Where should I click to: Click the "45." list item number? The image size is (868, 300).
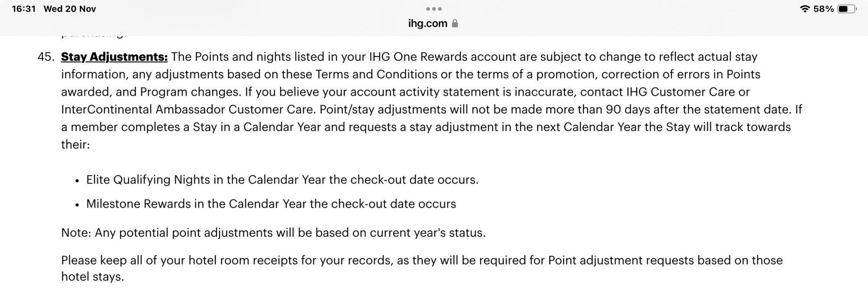[x=46, y=57]
